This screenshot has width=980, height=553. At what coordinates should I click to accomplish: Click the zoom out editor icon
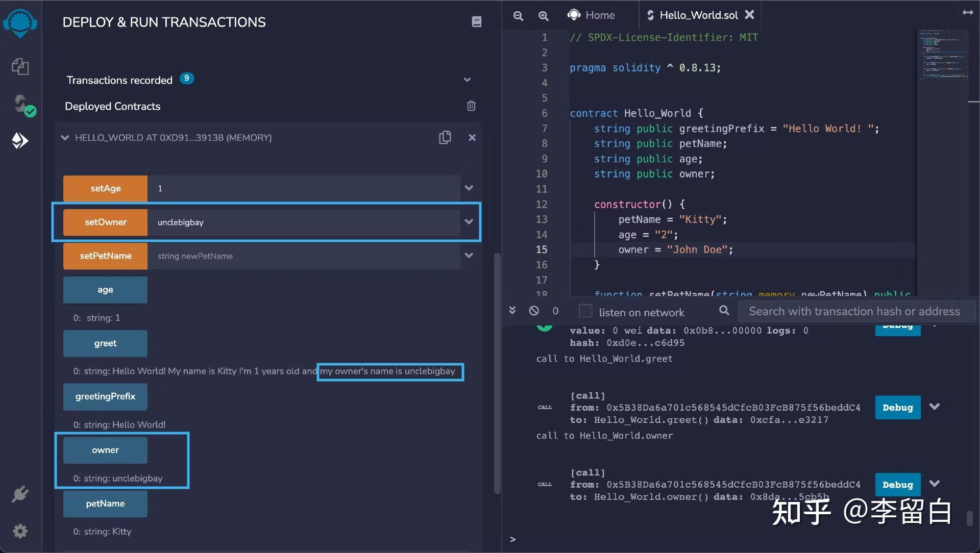[518, 16]
